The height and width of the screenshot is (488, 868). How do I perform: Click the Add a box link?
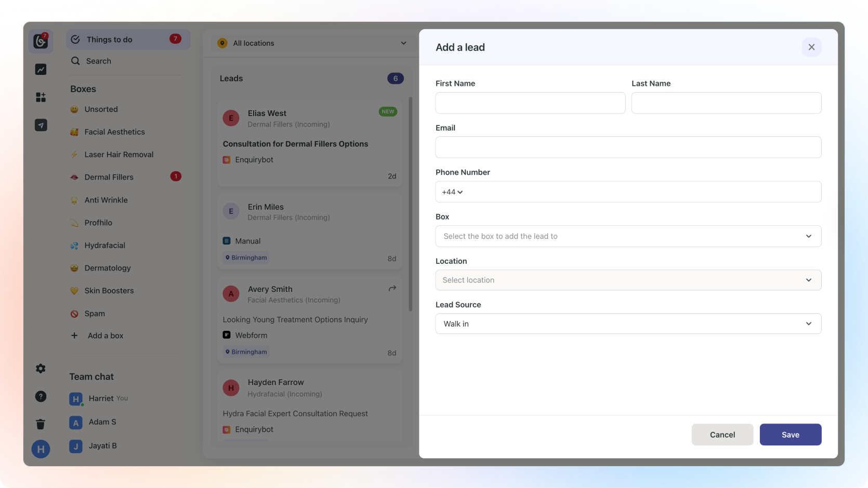[x=106, y=336]
